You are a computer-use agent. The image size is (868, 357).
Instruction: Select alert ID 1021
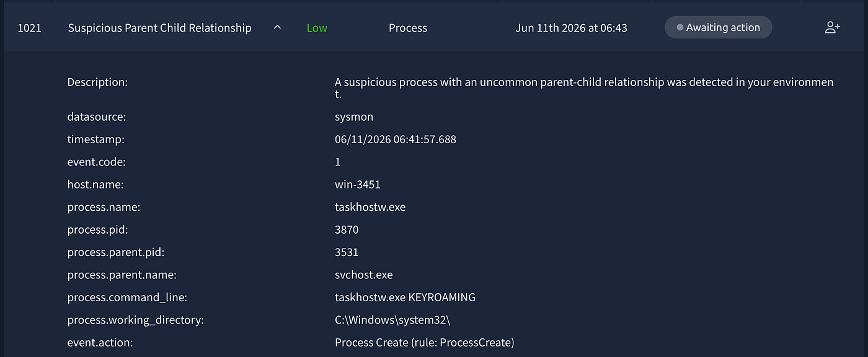[29, 28]
